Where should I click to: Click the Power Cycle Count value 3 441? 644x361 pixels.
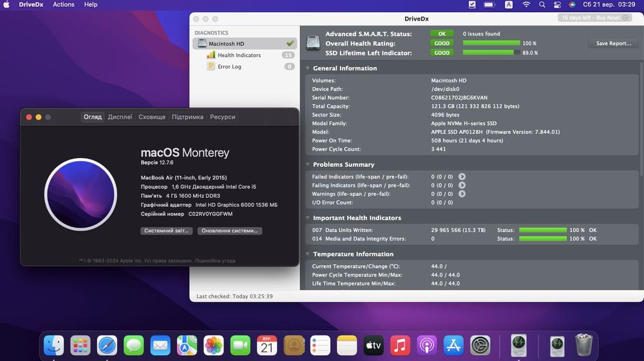pyautogui.click(x=438, y=150)
